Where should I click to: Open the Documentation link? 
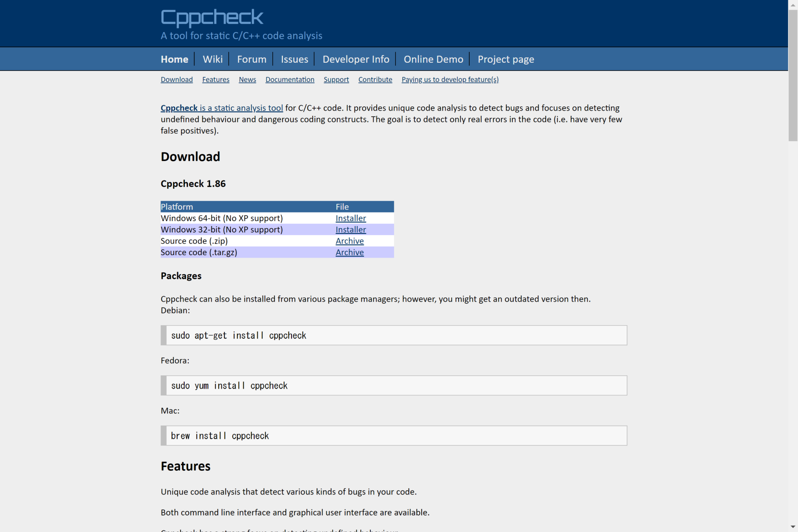(x=290, y=79)
